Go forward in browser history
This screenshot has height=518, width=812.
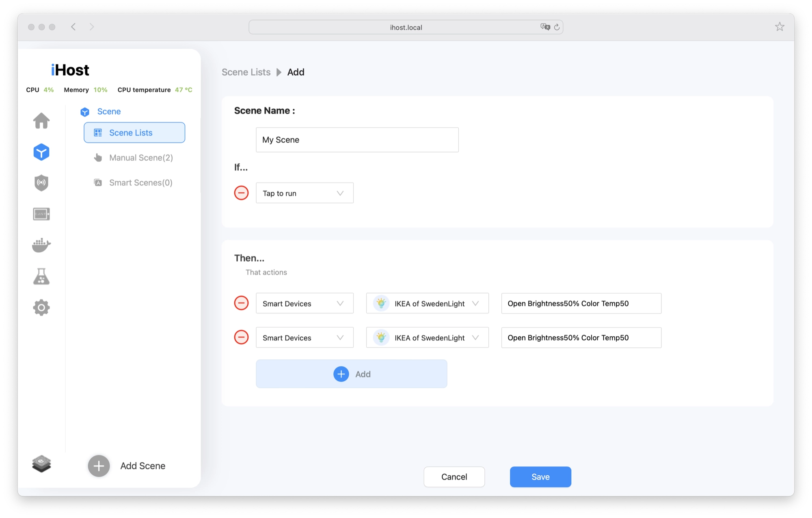point(92,27)
